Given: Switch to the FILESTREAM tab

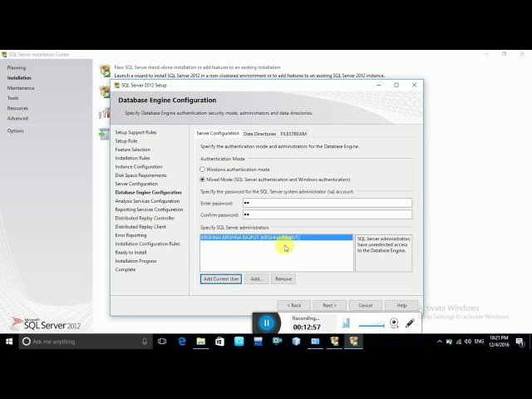Looking at the screenshot, I should coord(293,134).
